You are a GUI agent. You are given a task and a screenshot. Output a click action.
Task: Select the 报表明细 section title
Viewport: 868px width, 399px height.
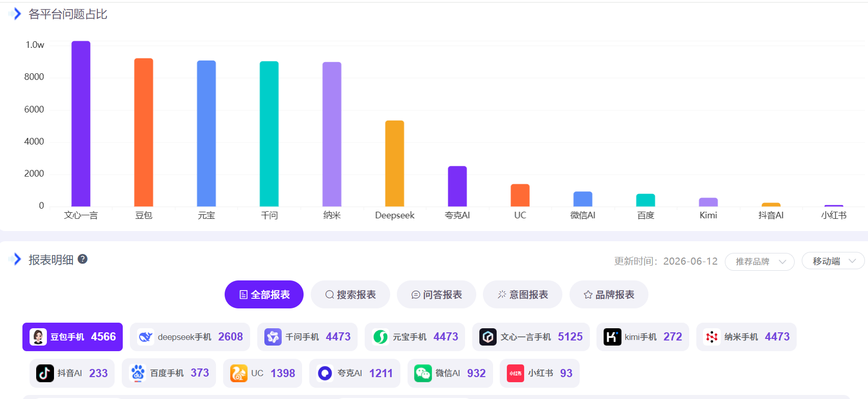tap(51, 260)
